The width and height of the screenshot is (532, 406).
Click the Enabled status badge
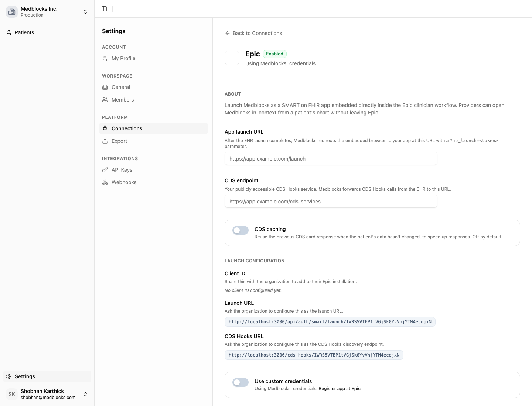274,54
